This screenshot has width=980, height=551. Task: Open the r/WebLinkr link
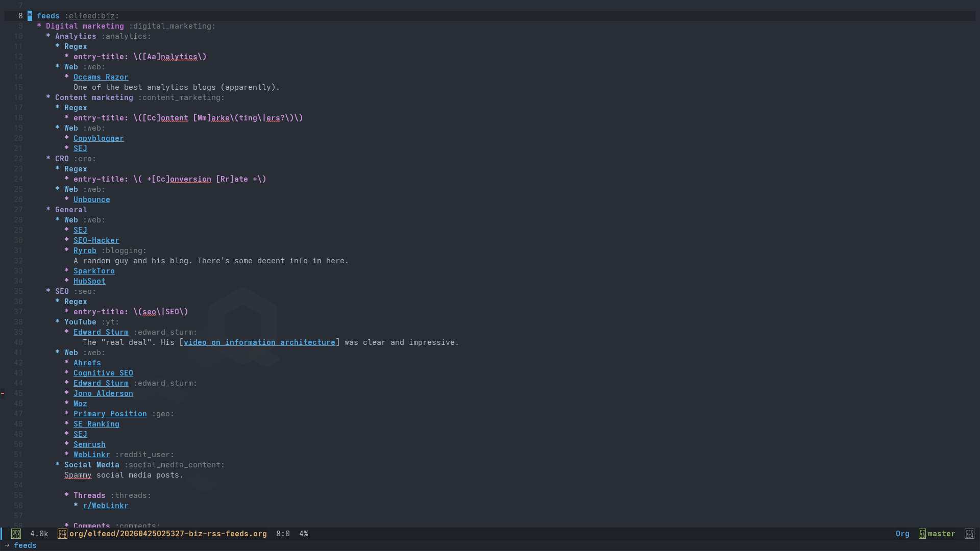[x=106, y=506]
